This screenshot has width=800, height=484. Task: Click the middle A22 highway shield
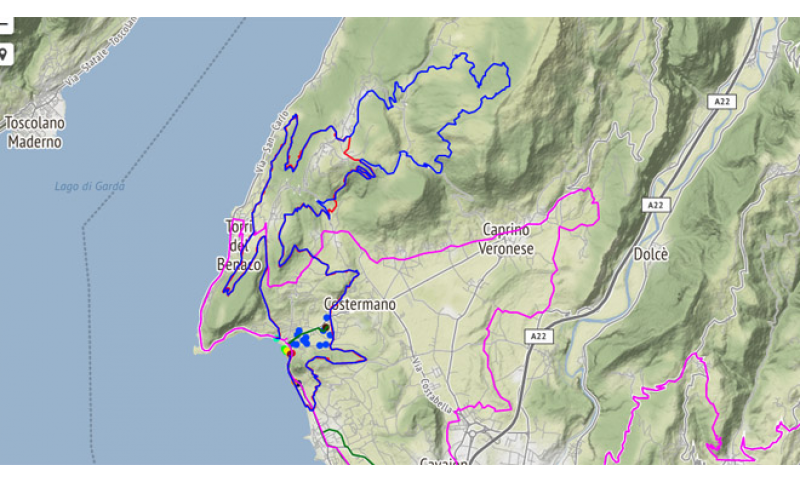coord(655,205)
